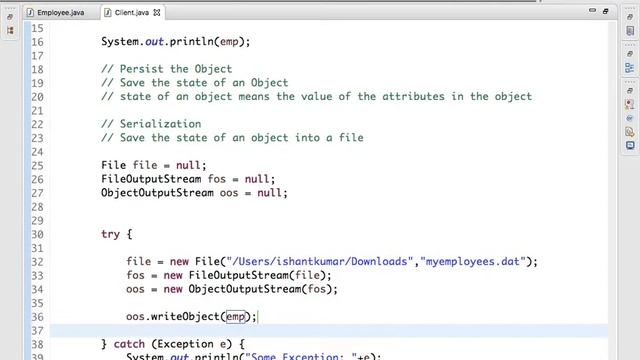The image size is (640, 360).
Task: Click line number 36 in the gutter
Action: 37,317
